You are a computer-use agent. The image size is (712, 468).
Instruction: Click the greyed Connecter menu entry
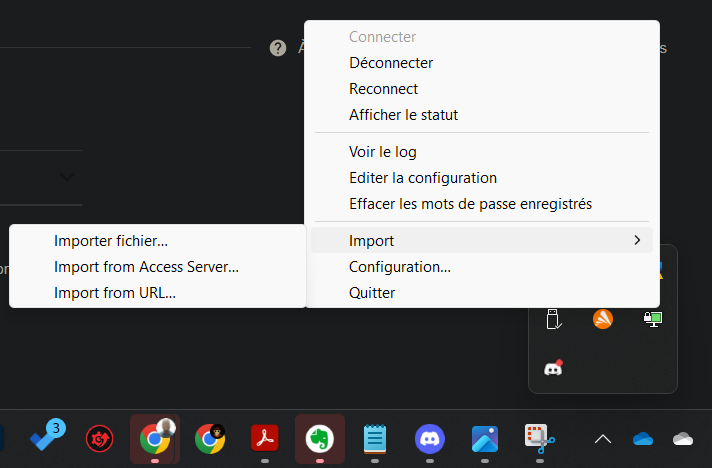coord(482,37)
